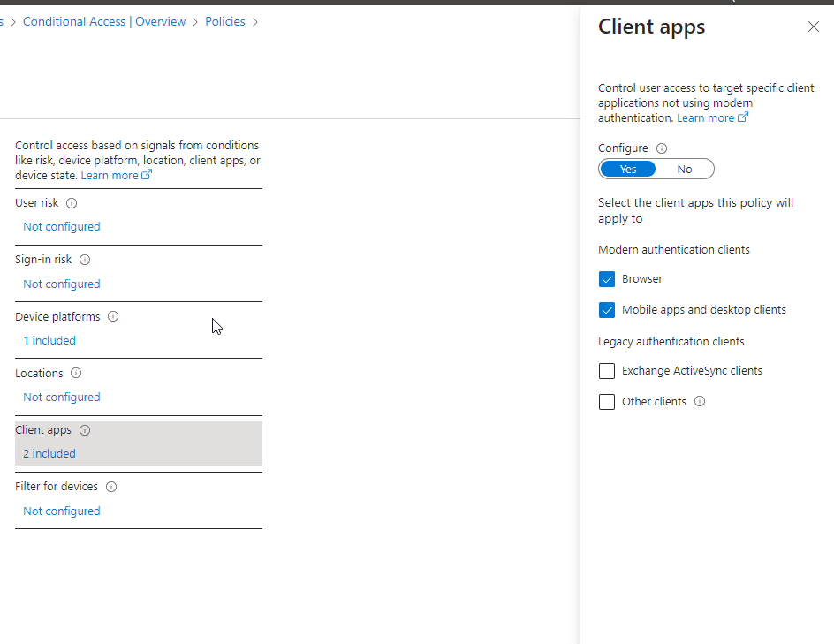Click the Device platforms info icon
The width and height of the screenshot is (834, 644).
[112, 316]
